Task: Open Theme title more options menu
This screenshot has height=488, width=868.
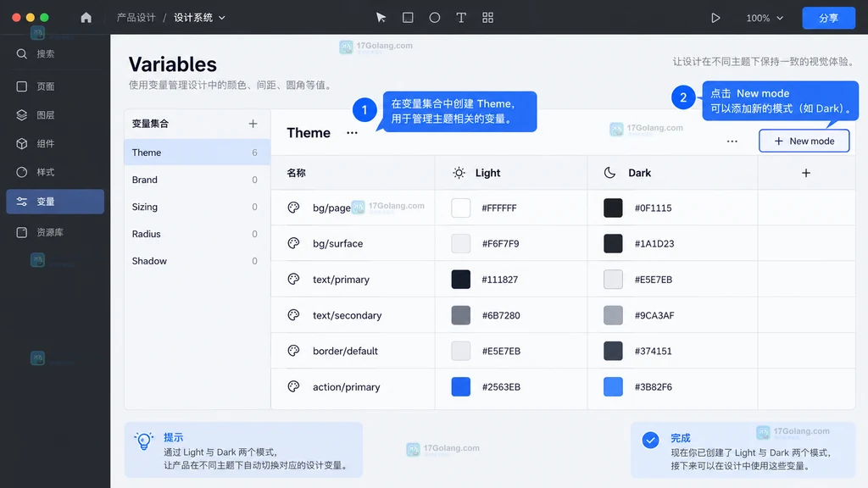Action: [x=352, y=133]
